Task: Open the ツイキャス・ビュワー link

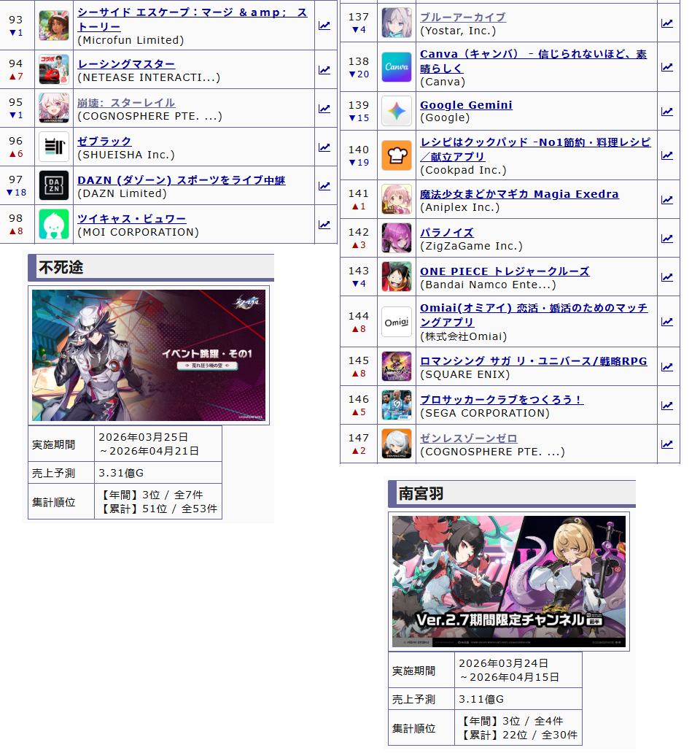Action: click(131, 218)
